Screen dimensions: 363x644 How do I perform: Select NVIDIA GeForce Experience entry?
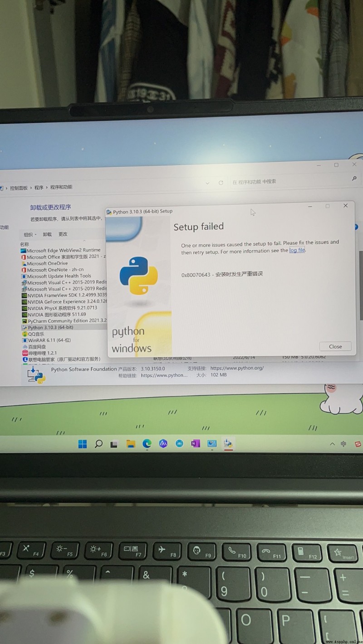coord(64,301)
